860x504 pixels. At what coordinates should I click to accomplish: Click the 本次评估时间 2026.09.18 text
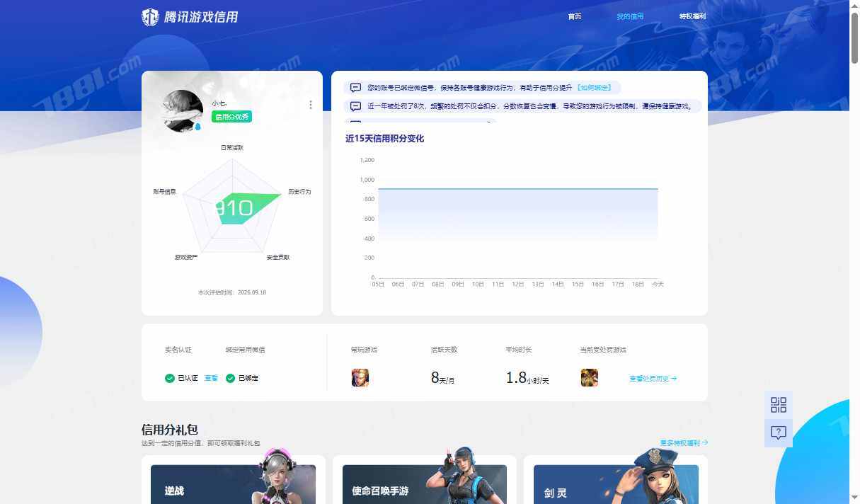tap(232, 292)
